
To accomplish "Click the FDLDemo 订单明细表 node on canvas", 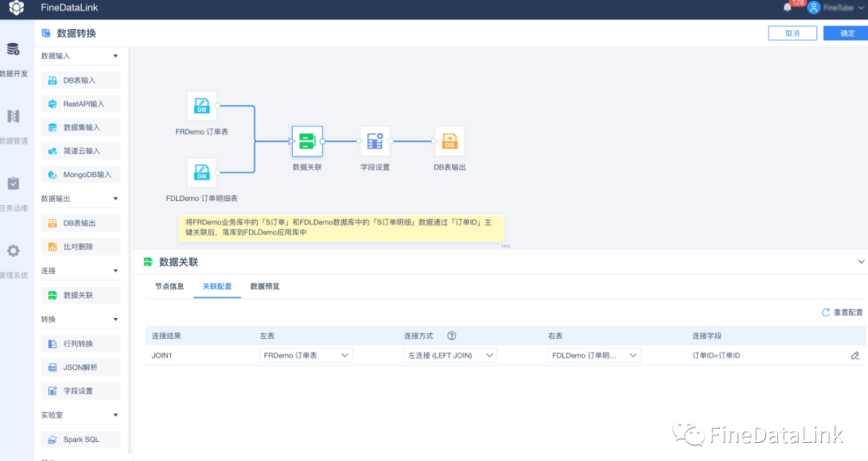I will pyautogui.click(x=201, y=172).
